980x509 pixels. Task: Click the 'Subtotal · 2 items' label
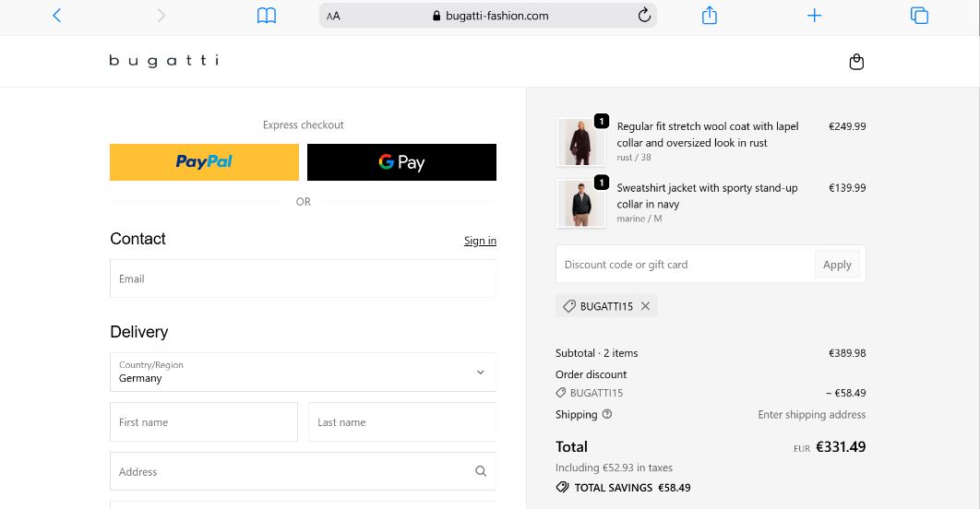click(x=597, y=353)
